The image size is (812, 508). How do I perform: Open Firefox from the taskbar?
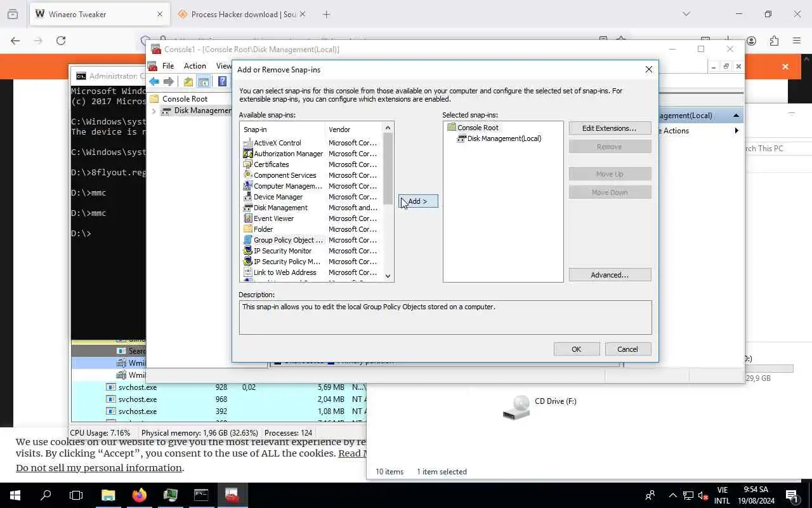(139, 495)
